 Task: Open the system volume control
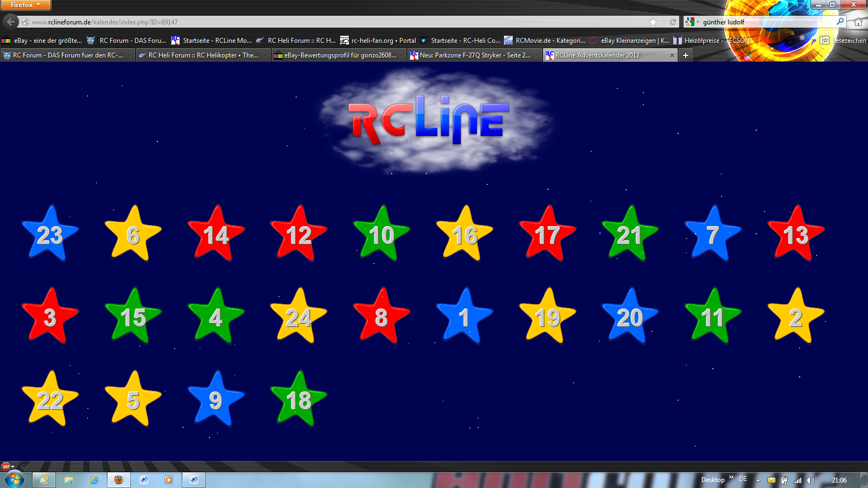[810, 480]
